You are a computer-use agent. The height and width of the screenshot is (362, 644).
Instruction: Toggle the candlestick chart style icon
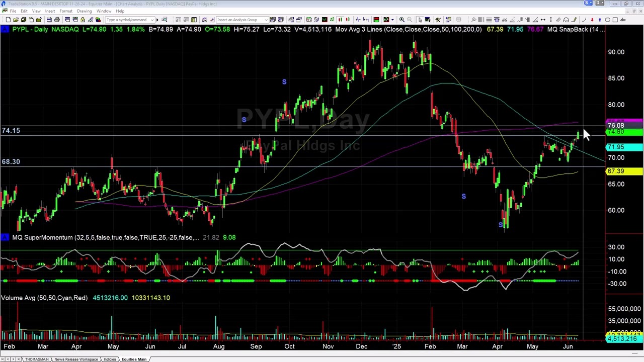click(340, 20)
